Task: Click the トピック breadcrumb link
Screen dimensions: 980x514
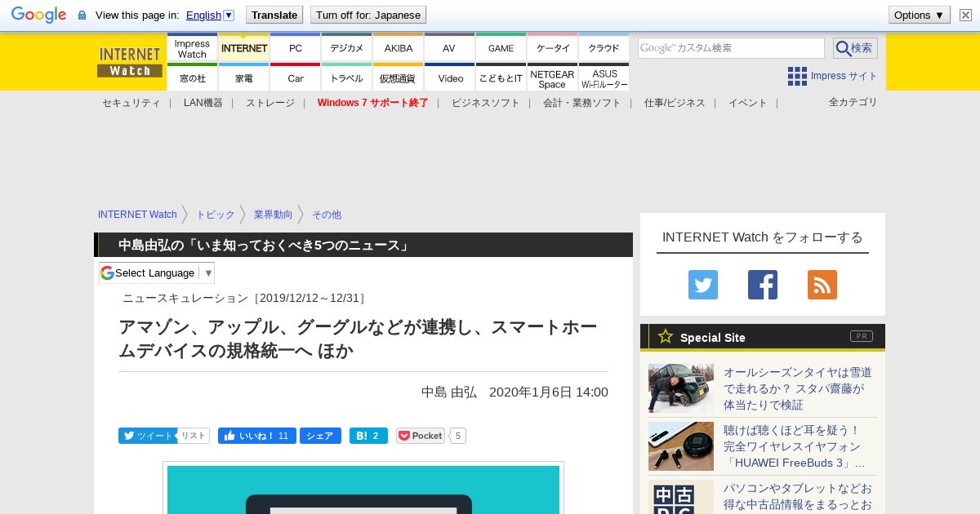Action: (x=215, y=215)
